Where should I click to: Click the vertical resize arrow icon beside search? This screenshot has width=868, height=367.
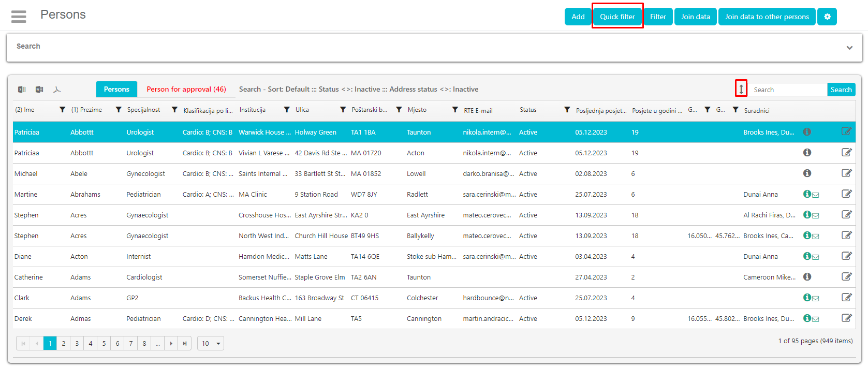coord(741,89)
